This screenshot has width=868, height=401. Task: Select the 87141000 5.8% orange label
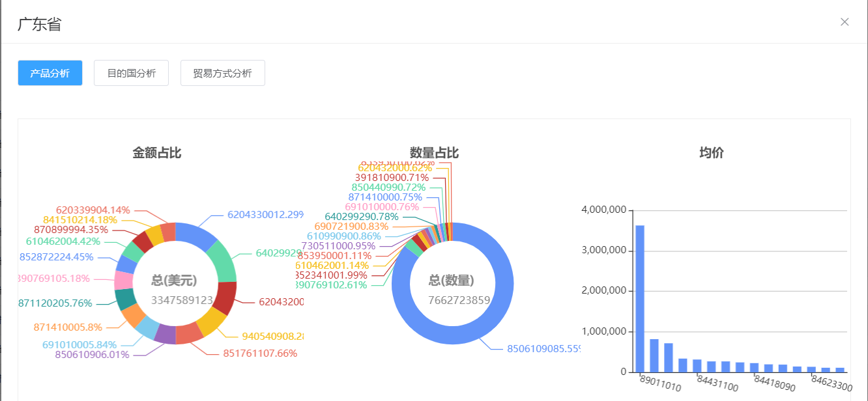coord(68,327)
